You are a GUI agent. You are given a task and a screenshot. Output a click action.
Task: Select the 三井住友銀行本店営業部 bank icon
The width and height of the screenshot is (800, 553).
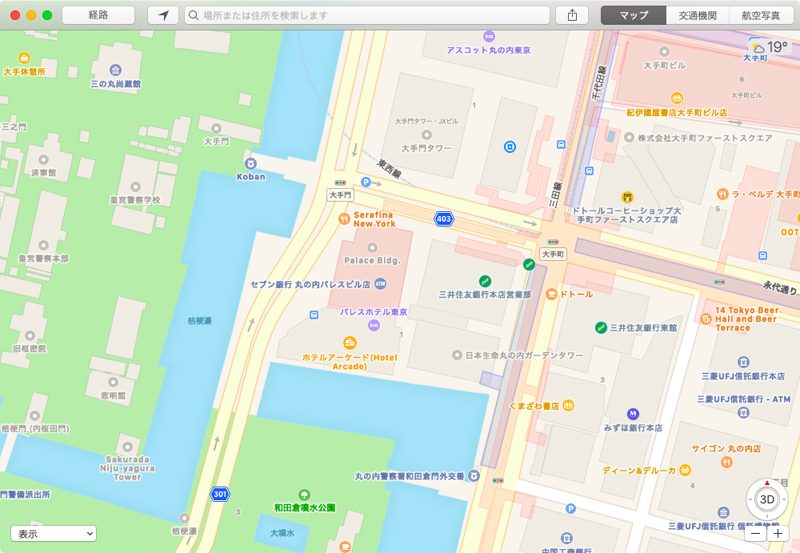click(485, 281)
